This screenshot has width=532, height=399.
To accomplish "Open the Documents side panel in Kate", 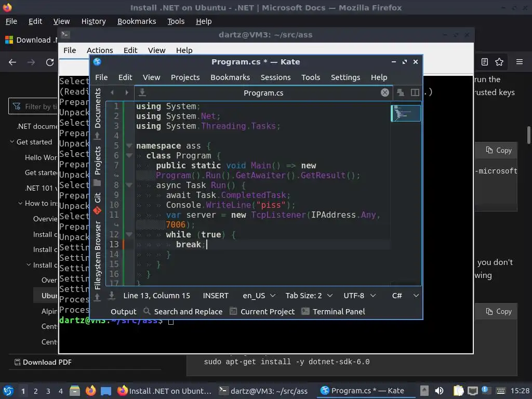I will pyautogui.click(x=98, y=108).
